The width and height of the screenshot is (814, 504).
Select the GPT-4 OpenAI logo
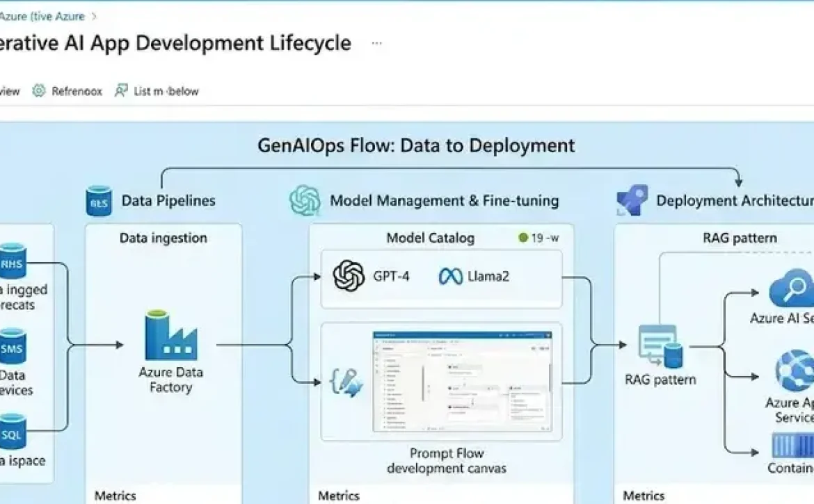(x=349, y=276)
